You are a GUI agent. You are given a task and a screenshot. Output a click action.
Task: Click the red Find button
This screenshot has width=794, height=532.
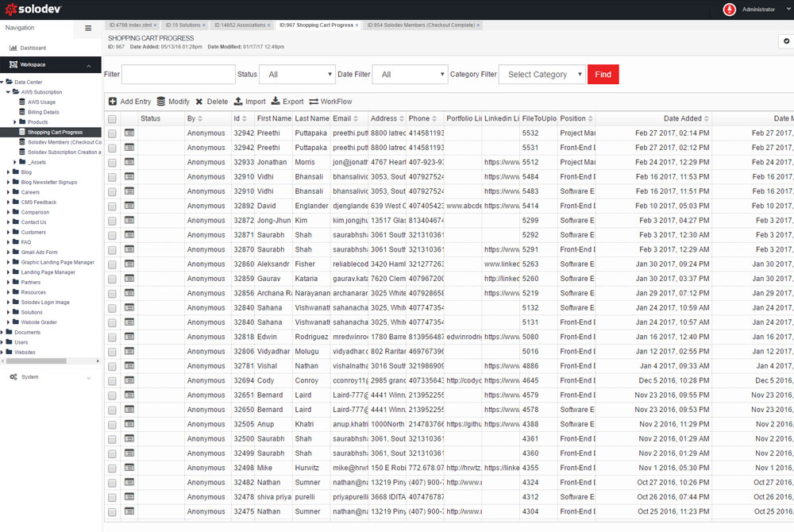pyautogui.click(x=603, y=75)
